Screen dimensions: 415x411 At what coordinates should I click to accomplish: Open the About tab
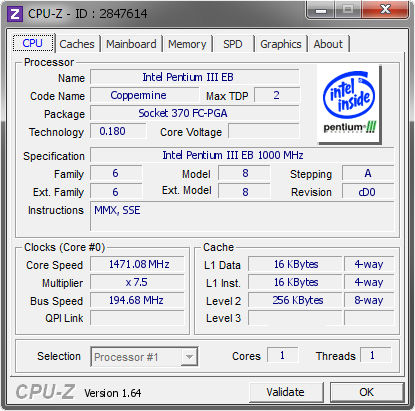(328, 44)
